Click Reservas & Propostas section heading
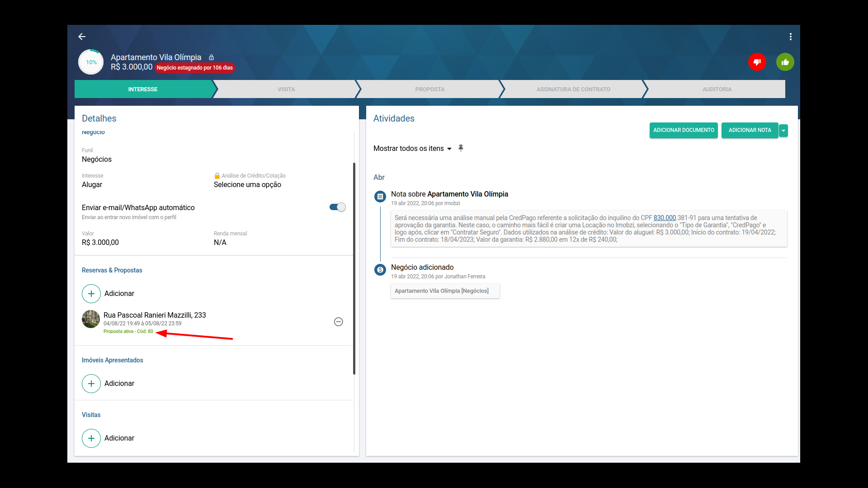 (x=112, y=270)
